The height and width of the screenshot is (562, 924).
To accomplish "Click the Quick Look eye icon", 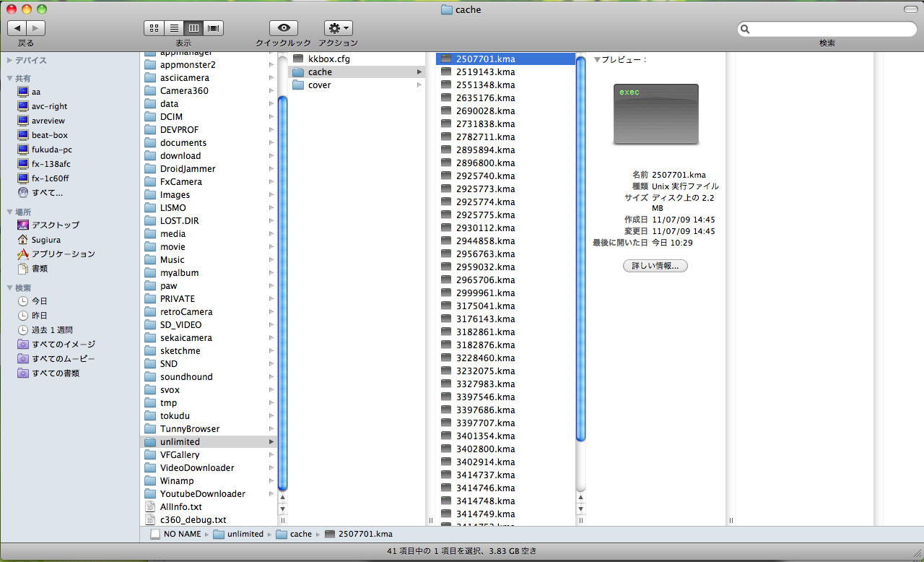I will click(283, 28).
